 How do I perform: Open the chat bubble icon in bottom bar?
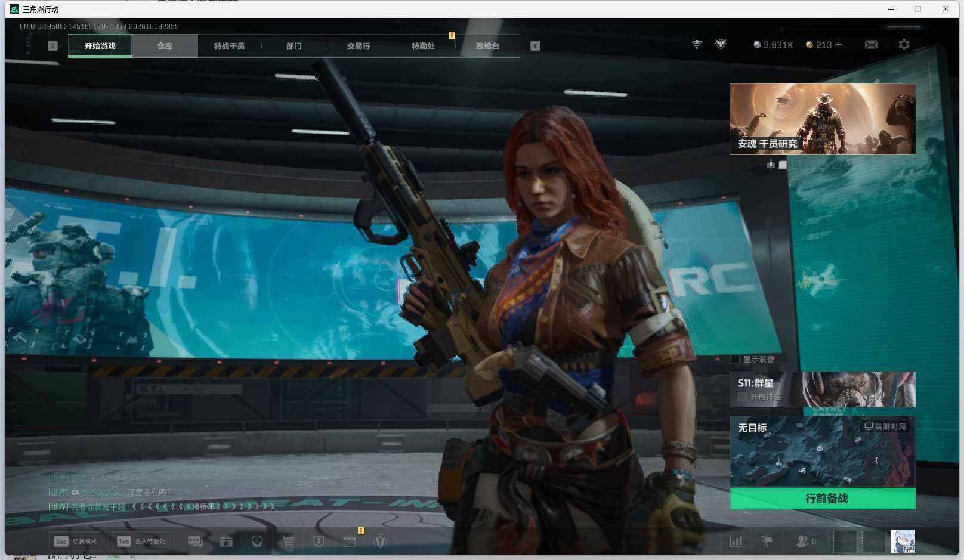195,542
